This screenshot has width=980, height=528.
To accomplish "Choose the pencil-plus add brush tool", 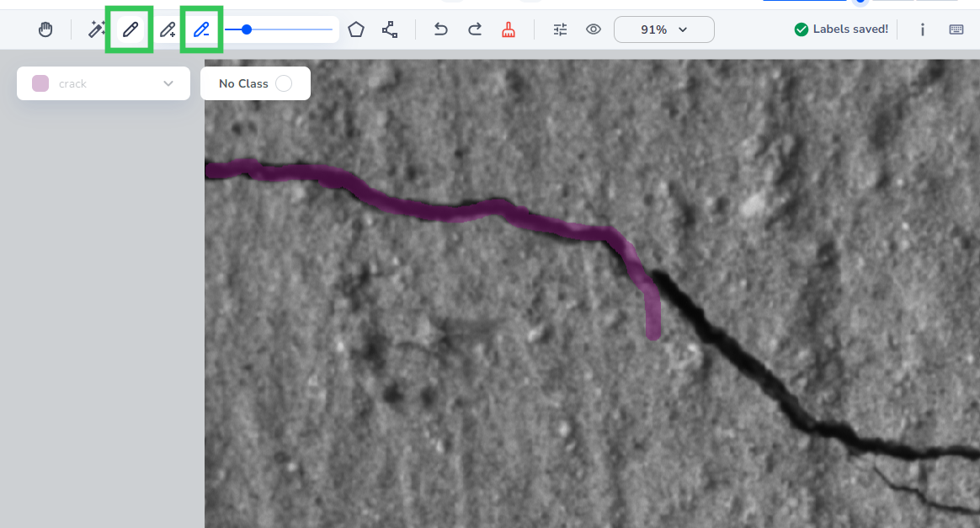I will tap(168, 29).
